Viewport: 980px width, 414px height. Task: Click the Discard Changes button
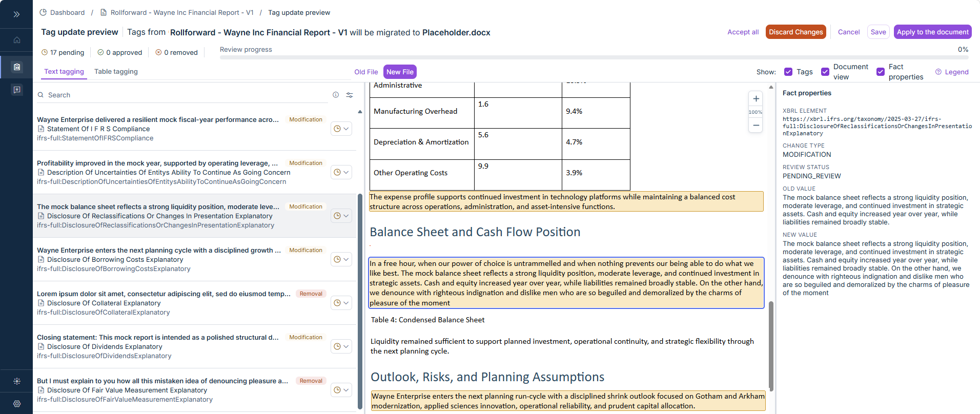point(796,32)
